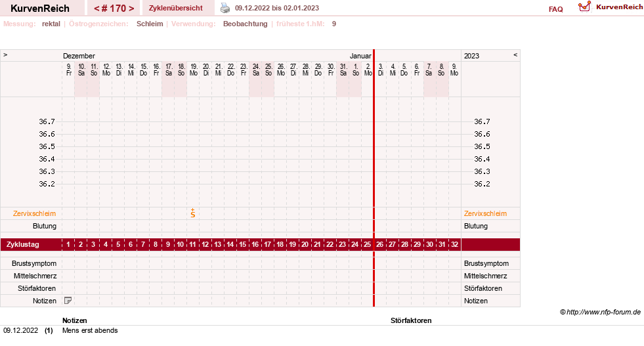Click the Zyklustag row label
This screenshot has width=644, height=346.
(23, 244)
